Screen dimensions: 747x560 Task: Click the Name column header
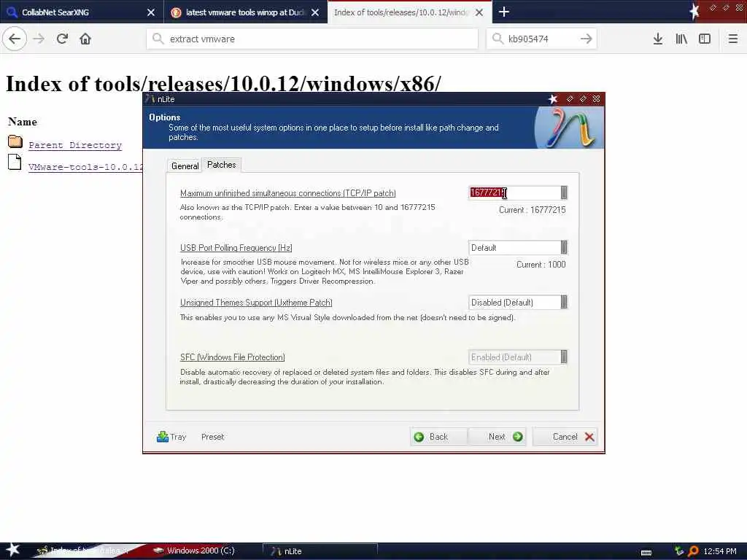point(23,122)
